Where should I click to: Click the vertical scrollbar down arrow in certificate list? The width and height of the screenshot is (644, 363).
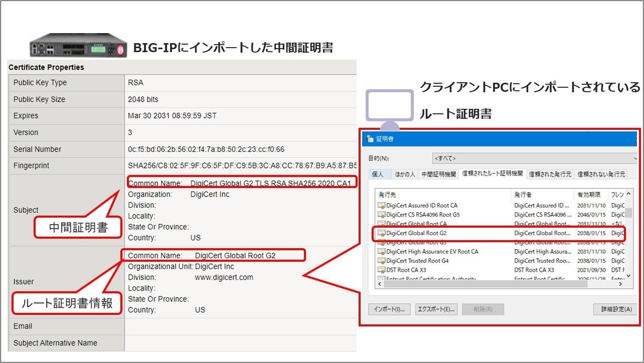(x=628, y=276)
